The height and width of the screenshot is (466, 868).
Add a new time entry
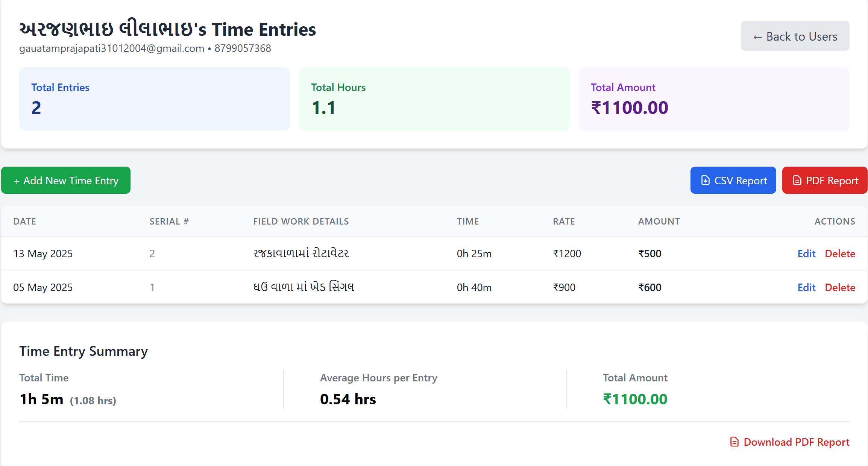pos(66,180)
